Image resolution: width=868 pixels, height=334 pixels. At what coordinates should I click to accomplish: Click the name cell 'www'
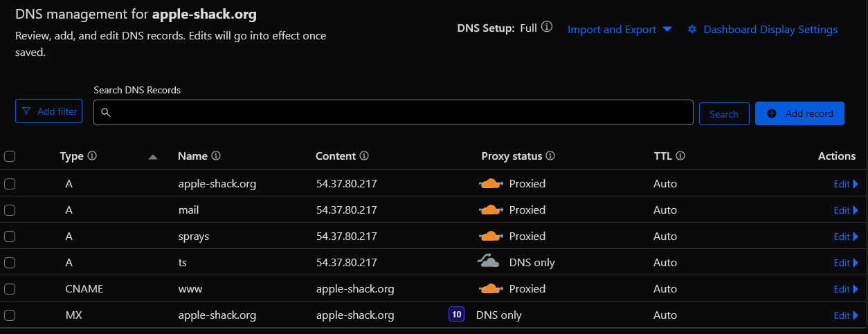(190, 288)
